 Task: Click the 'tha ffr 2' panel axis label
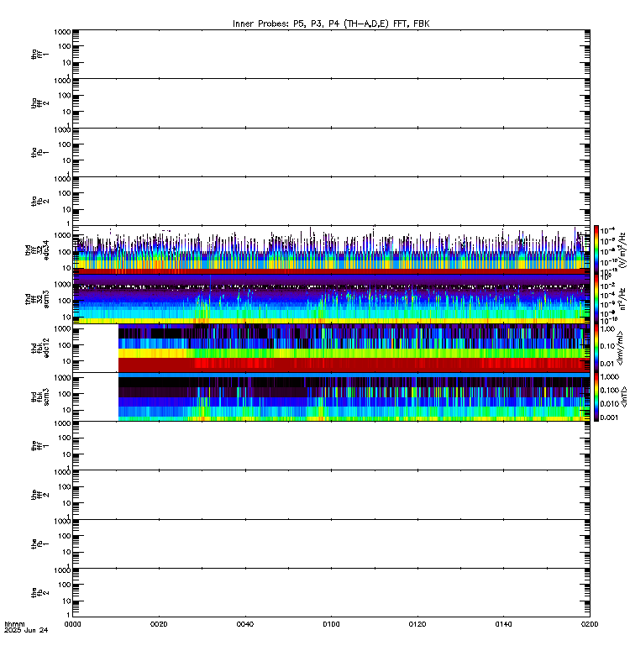click(39, 103)
